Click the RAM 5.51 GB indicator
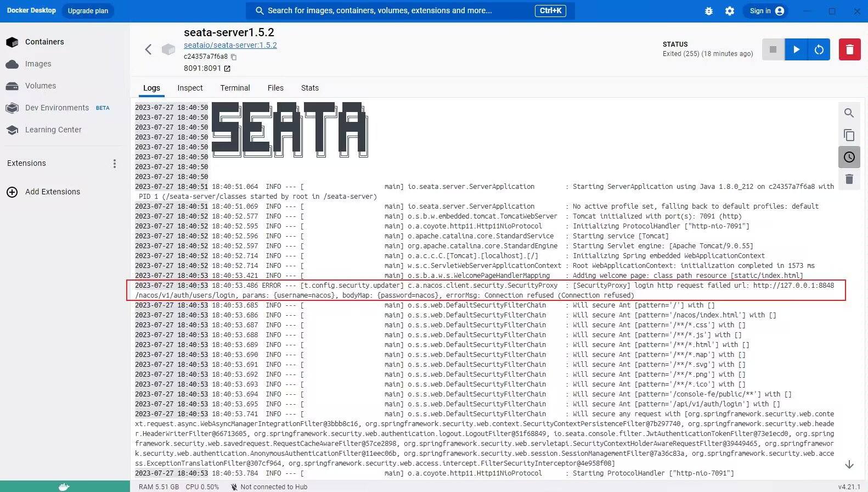The width and height of the screenshot is (868, 492). pyautogui.click(x=159, y=487)
